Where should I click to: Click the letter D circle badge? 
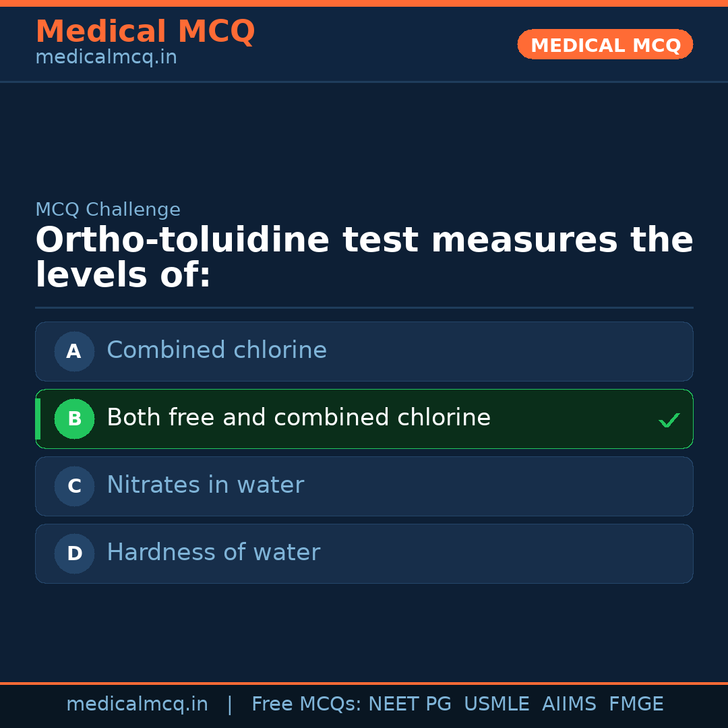point(74,553)
